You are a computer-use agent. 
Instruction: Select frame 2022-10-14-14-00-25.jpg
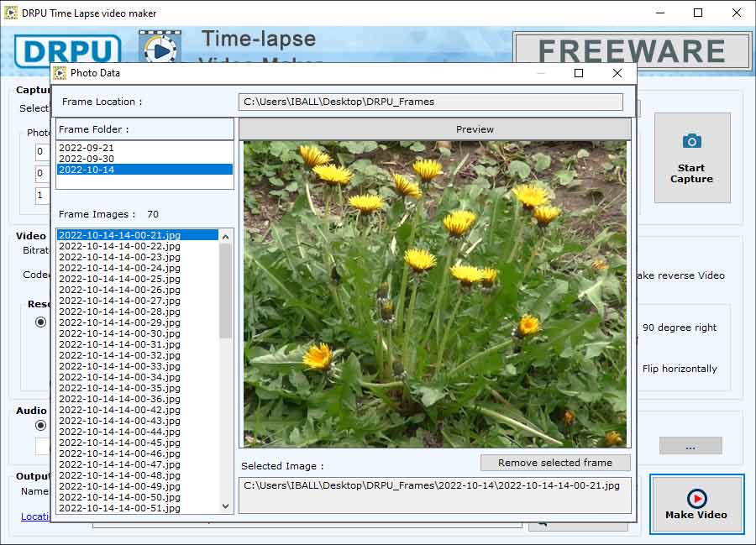138,279
